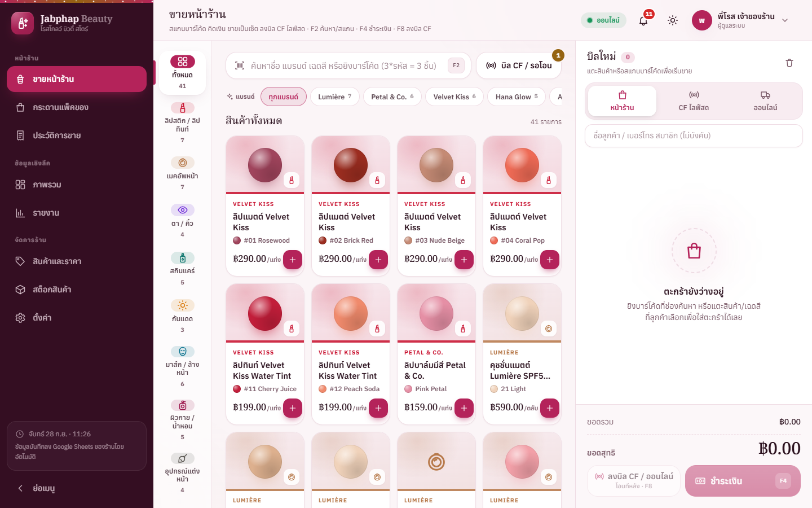Select the ตา / คิ้ว eye category

[x=182, y=221]
